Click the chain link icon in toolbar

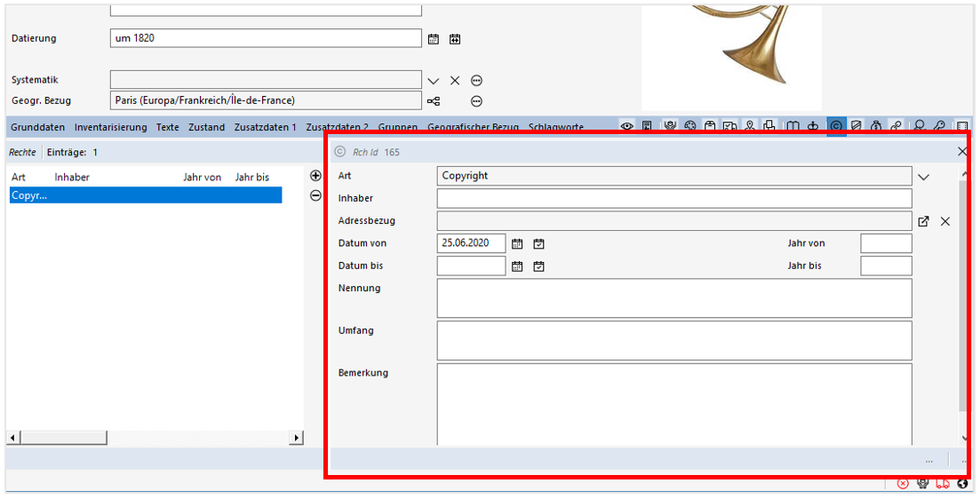[896, 127]
